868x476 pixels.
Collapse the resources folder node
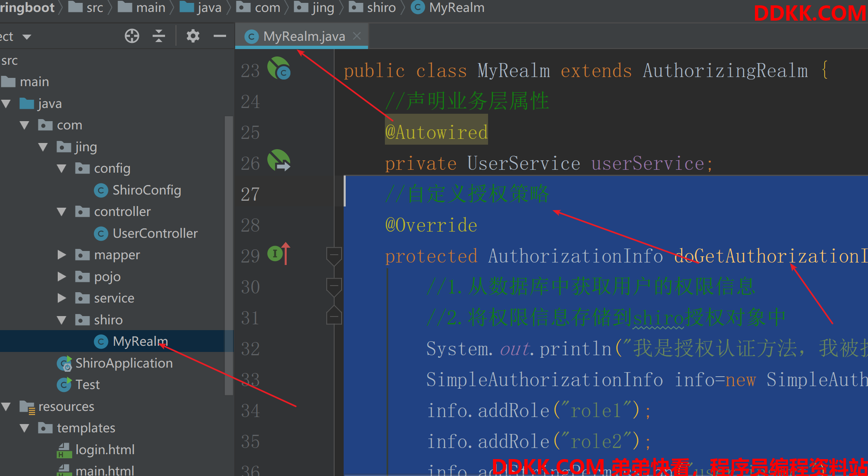[x=6, y=406]
